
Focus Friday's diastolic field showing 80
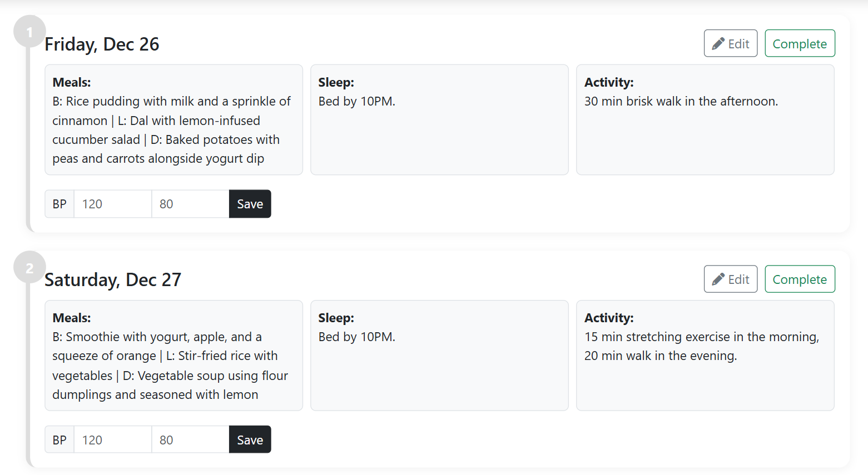[190, 204]
